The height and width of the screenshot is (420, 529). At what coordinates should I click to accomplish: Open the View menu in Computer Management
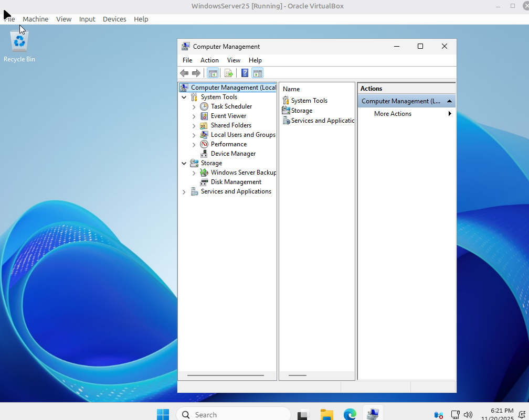pyautogui.click(x=234, y=60)
